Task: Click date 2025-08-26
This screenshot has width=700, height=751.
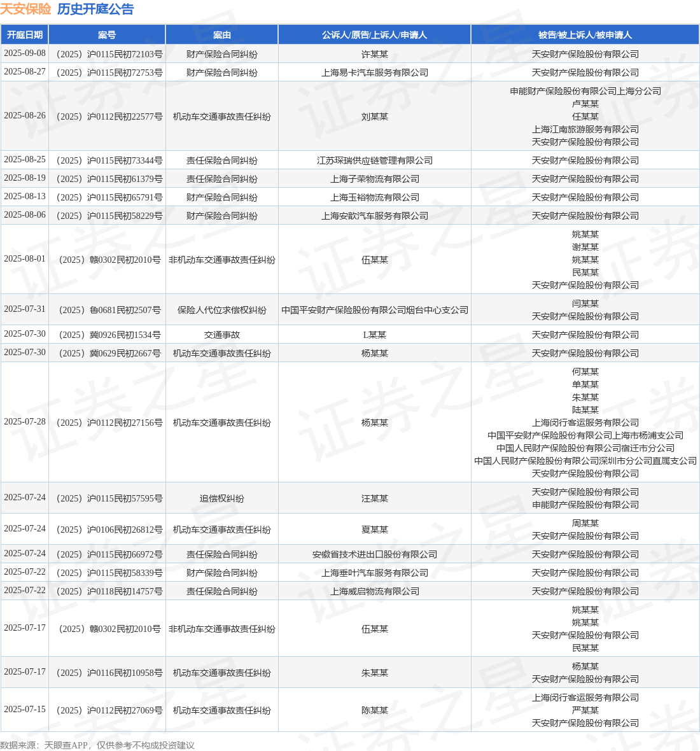Action: (25, 116)
